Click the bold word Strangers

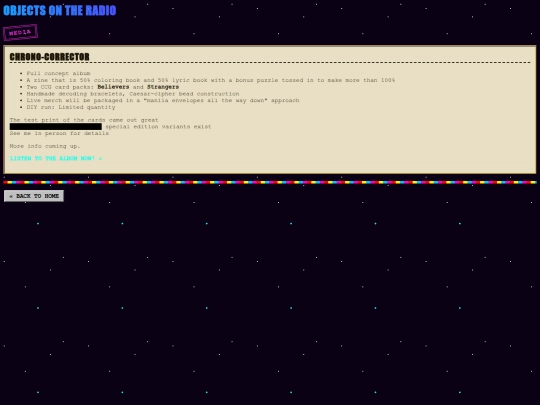(163, 87)
